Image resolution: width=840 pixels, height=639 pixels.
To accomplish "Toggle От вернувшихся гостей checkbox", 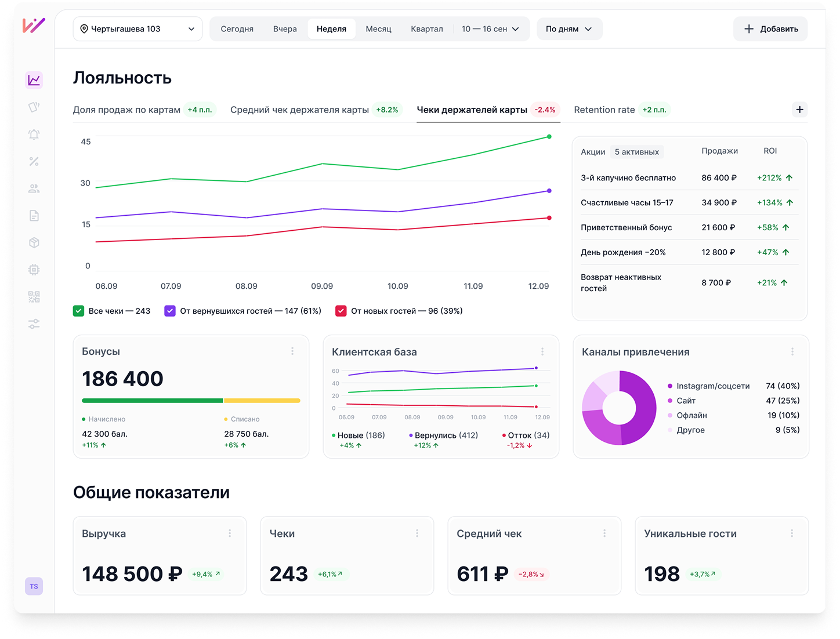I will [x=170, y=311].
